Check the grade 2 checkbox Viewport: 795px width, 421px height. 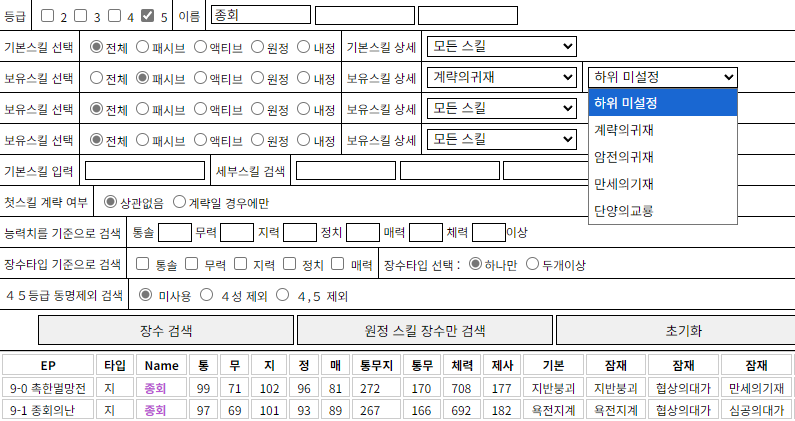pyautogui.click(x=50, y=16)
